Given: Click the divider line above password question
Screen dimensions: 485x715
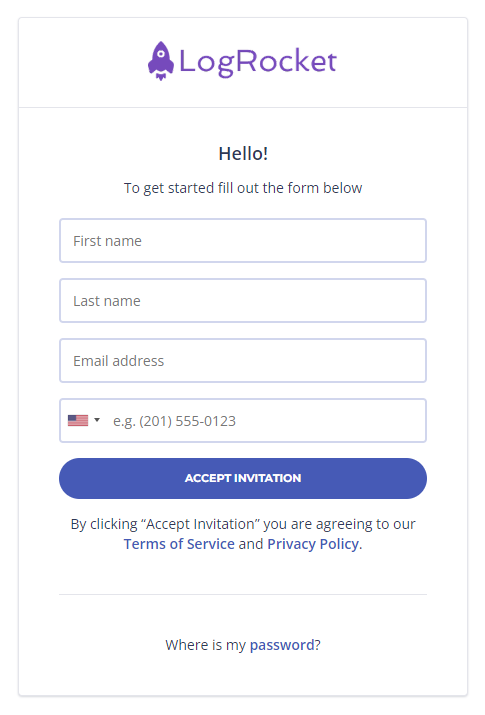Looking at the screenshot, I should point(243,594).
